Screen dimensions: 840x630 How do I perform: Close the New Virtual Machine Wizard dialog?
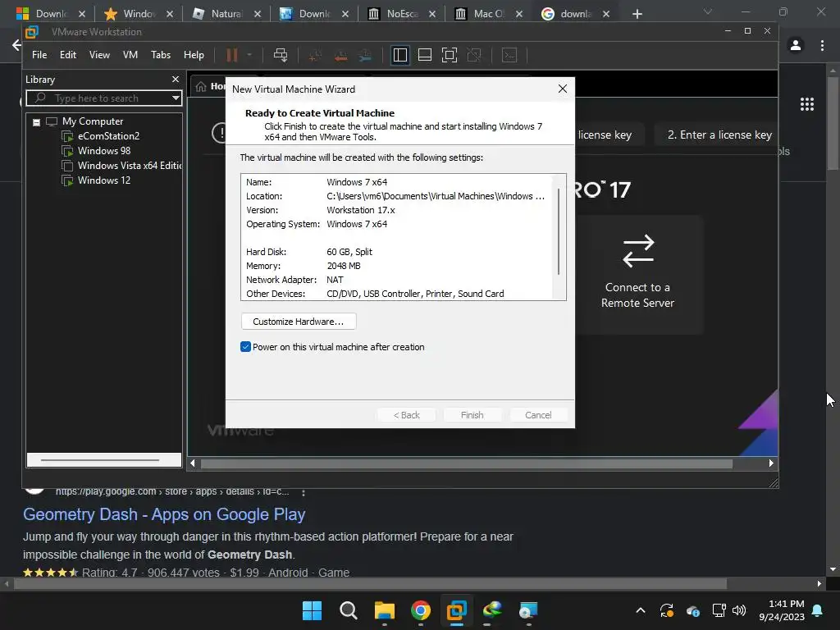(x=563, y=89)
